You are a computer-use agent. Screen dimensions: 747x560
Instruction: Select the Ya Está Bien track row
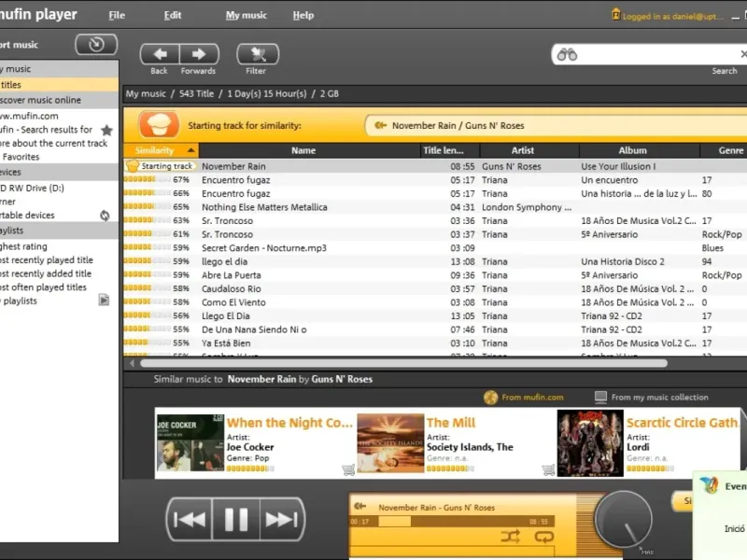pyautogui.click(x=435, y=343)
